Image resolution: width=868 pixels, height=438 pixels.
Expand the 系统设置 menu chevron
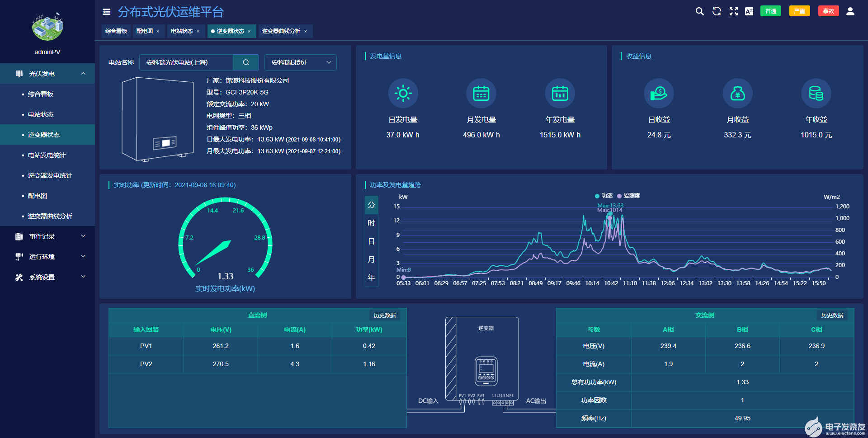coord(83,277)
